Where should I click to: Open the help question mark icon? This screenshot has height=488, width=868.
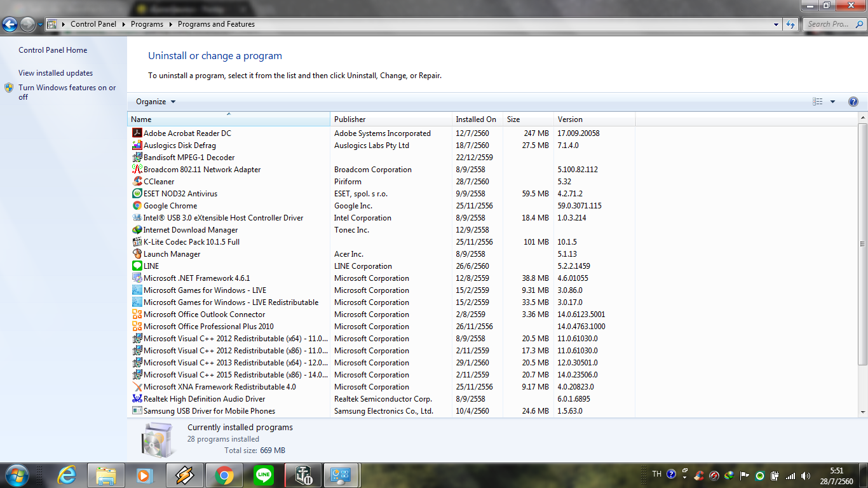tap(853, 102)
